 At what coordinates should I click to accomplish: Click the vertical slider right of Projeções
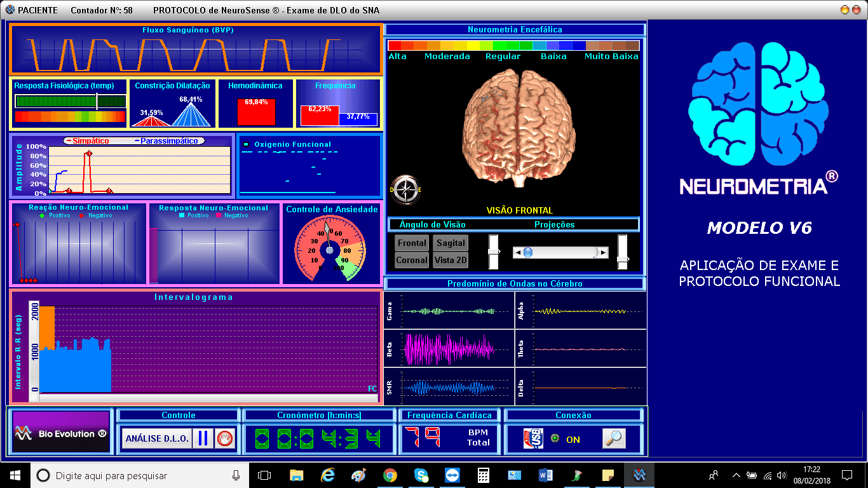623,252
